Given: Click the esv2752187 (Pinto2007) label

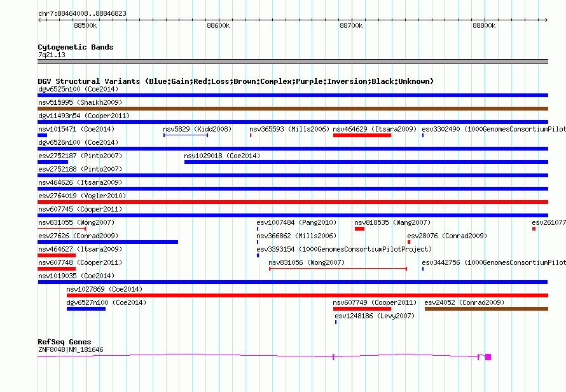Looking at the screenshot, I should coord(80,156).
